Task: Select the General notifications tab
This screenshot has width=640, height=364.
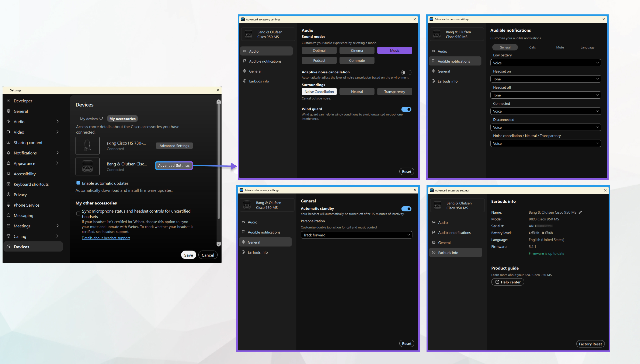Action: point(505,47)
